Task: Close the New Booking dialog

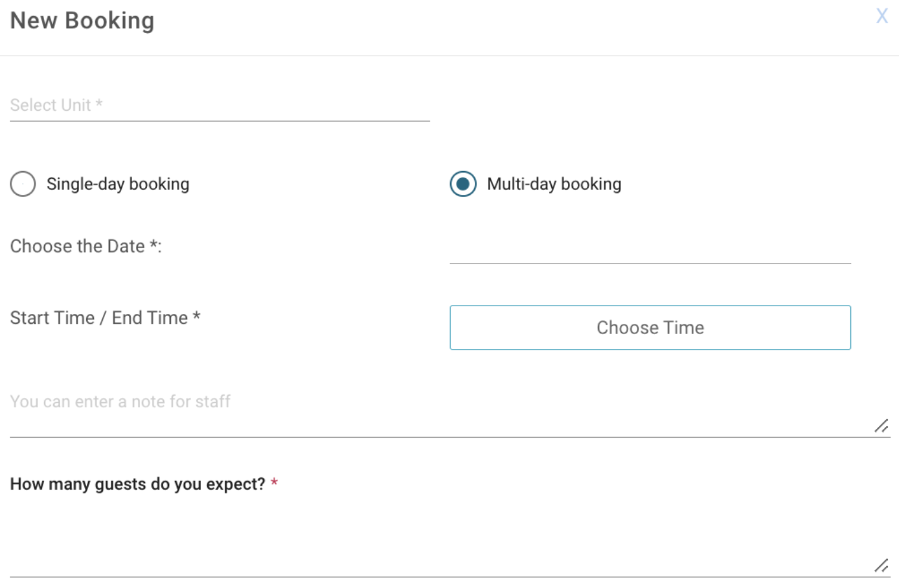Action: tap(882, 16)
